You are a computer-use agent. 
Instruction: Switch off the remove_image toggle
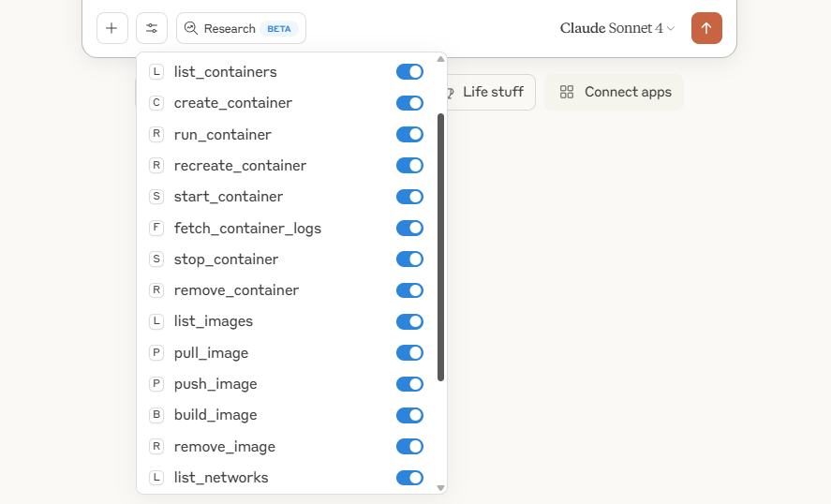coord(409,446)
